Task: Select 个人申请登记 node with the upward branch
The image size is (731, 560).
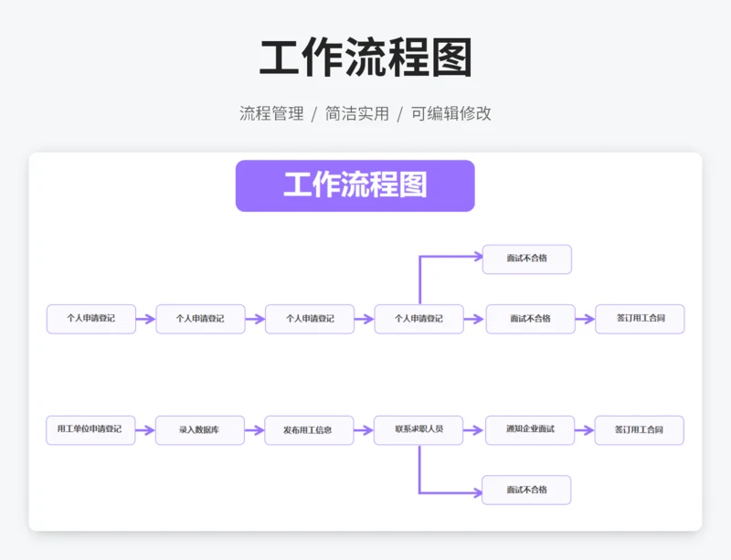Action: (419, 319)
